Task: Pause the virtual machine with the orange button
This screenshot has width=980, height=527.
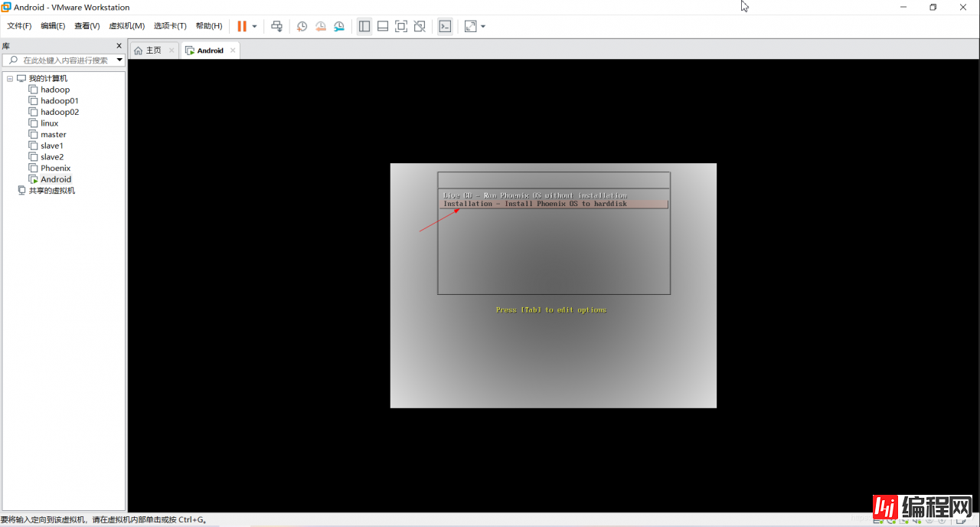Action: pos(242,26)
